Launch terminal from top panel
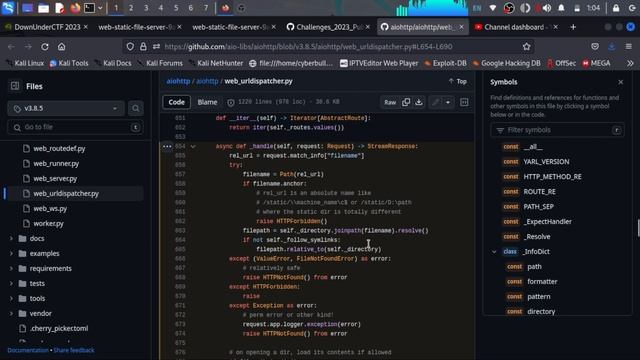 pos(89,8)
